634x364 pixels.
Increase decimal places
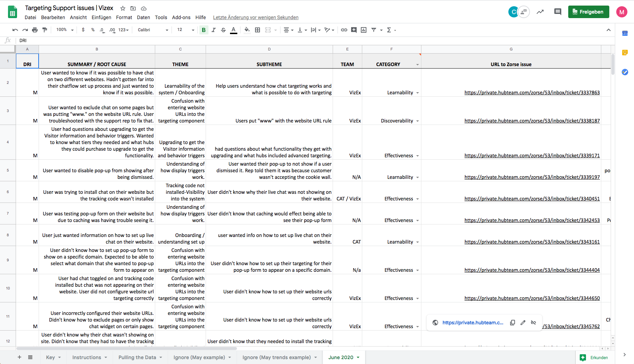coord(112,30)
